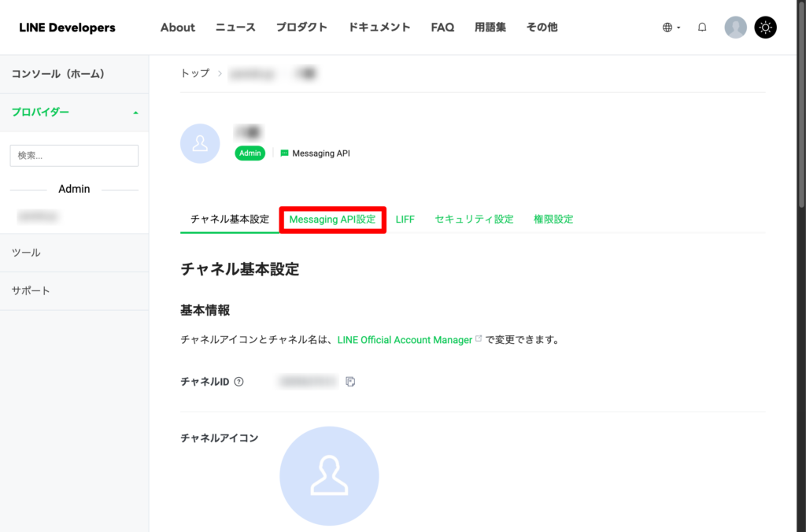Open the language globe dropdown
The image size is (806, 532).
(671, 28)
